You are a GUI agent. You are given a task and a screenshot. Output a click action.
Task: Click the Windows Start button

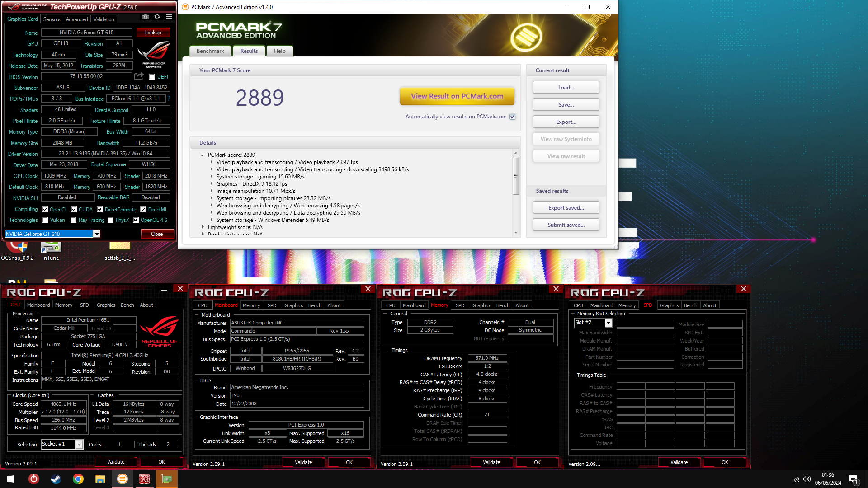click(x=11, y=479)
